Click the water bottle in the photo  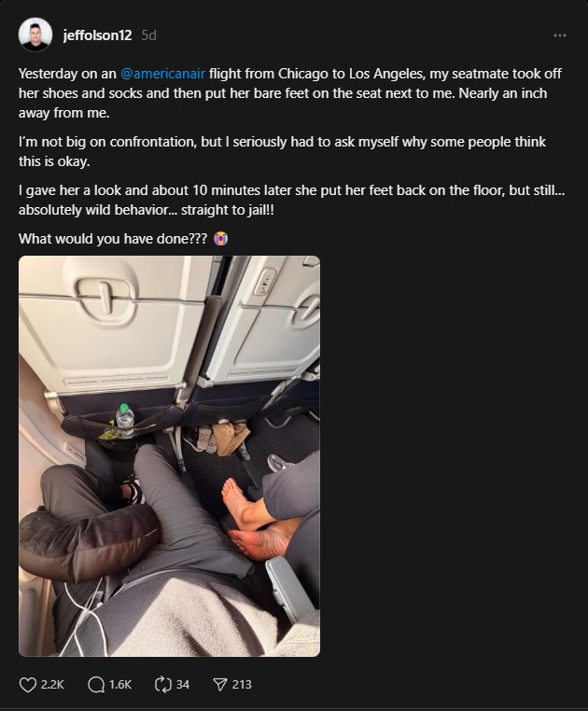pyautogui.click(x=125, y=416)
